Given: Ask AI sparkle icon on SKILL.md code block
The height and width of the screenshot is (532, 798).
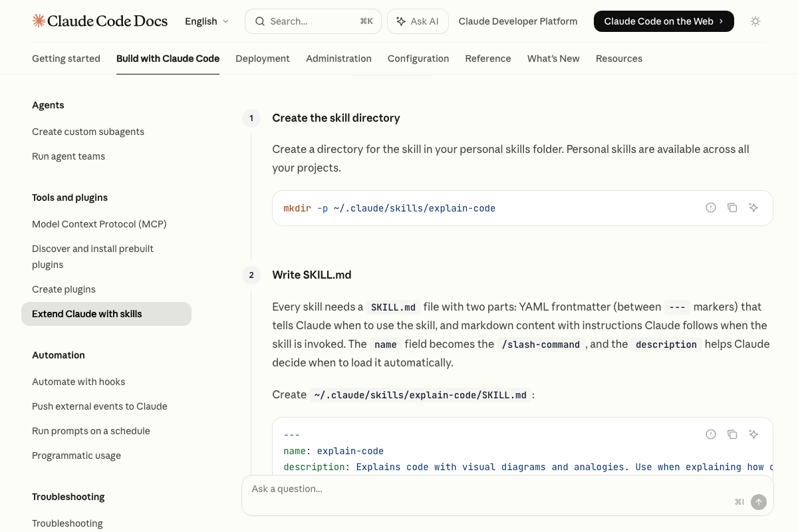Looking at the screenshot, I should click(x=753, y=434).
